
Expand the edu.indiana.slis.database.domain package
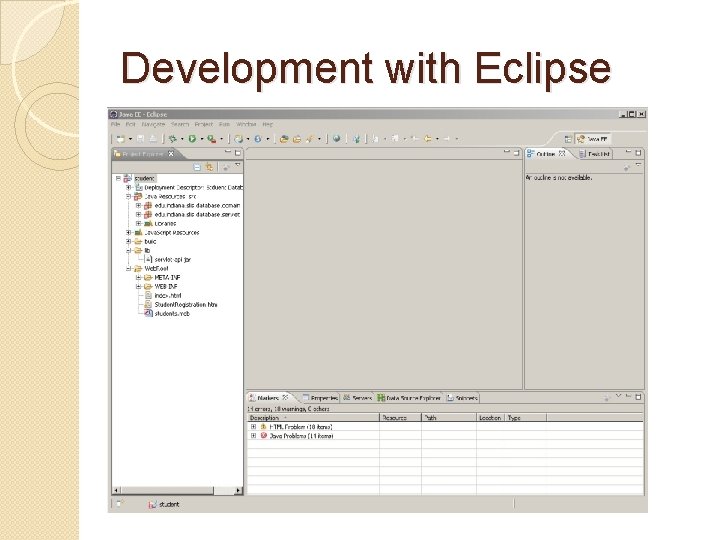pos(138,206)
